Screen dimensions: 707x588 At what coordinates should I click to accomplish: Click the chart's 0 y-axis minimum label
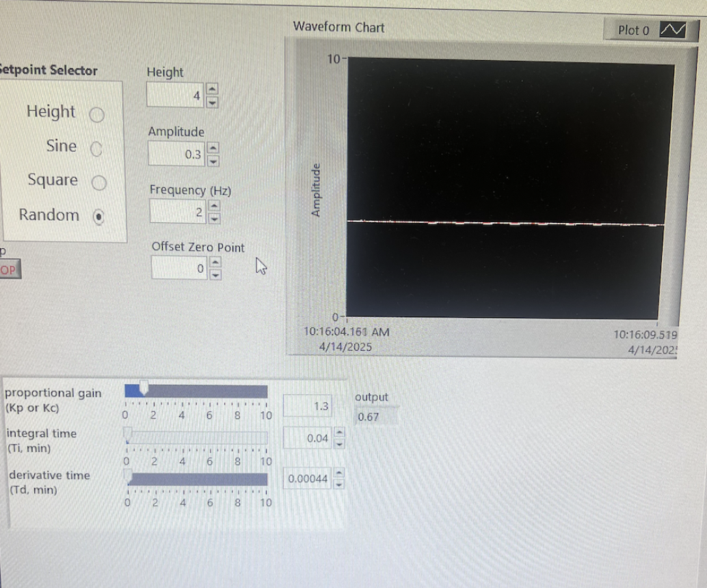(x=335, y=317)
